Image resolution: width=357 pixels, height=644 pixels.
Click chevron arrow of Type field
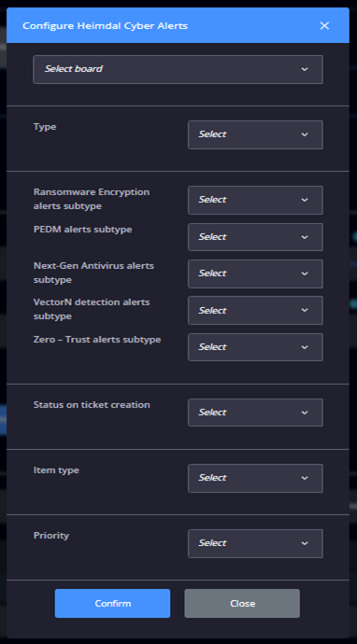pos(305,134)
